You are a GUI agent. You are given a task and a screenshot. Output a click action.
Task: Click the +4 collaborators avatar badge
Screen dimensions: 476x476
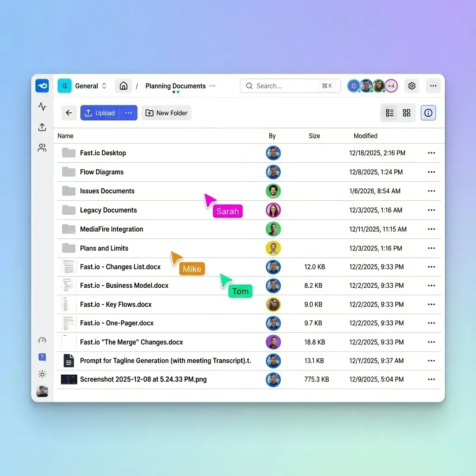[x=391, y=86]
